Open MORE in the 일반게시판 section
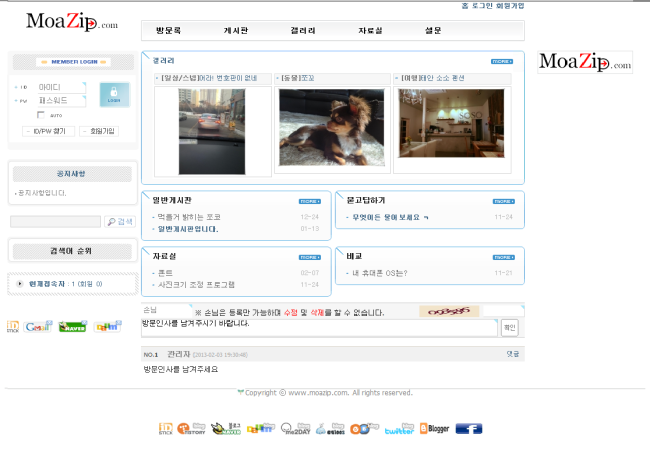 tap(309, 201)
